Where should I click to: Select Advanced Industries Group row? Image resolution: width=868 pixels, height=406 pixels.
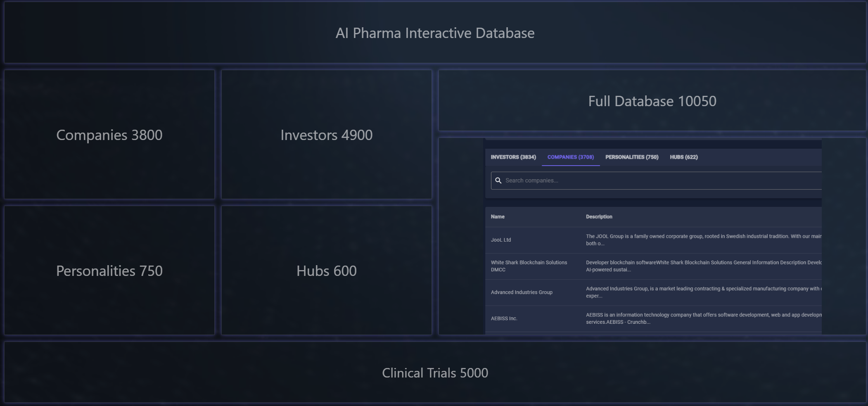(522, 292)
